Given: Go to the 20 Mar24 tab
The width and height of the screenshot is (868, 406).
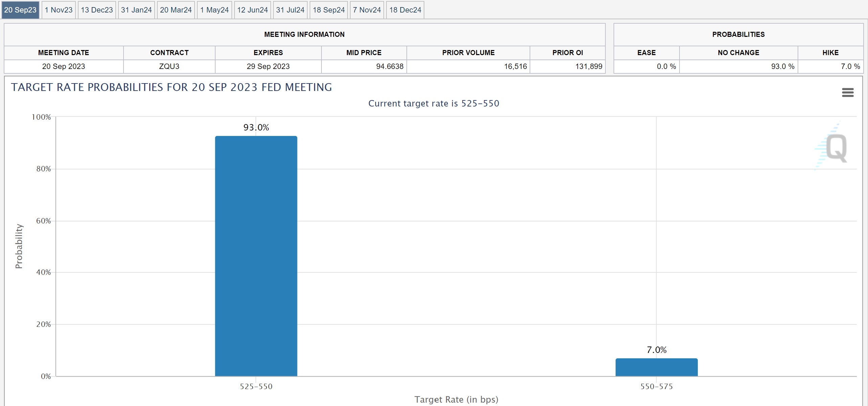Looking at the screenshot, I should (176, 10).
